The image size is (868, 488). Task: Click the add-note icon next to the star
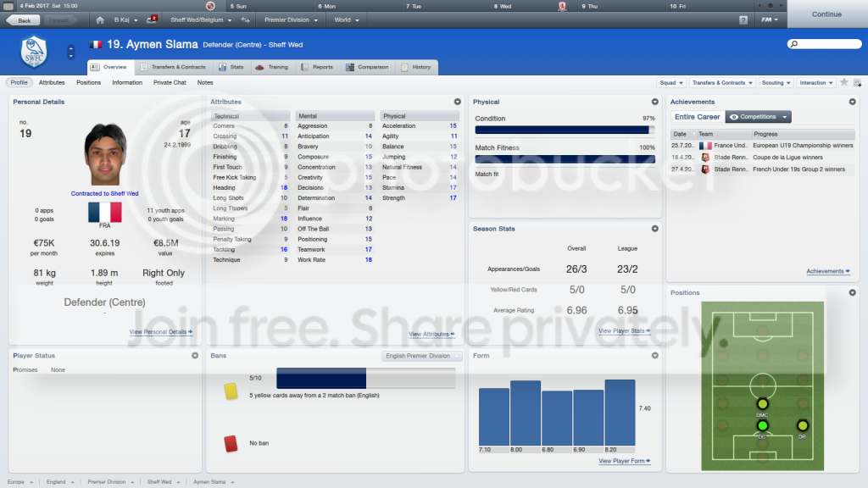tap(858, 83)
